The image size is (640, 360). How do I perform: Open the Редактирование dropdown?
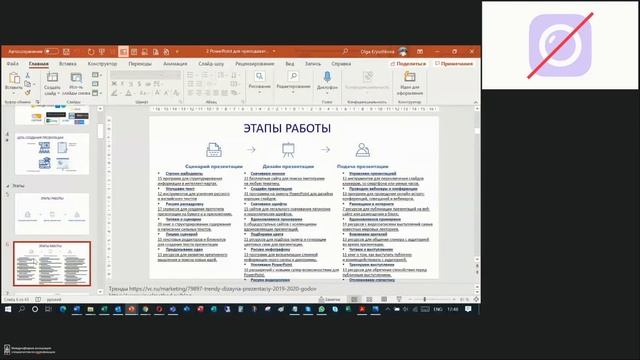coord(293,83)
